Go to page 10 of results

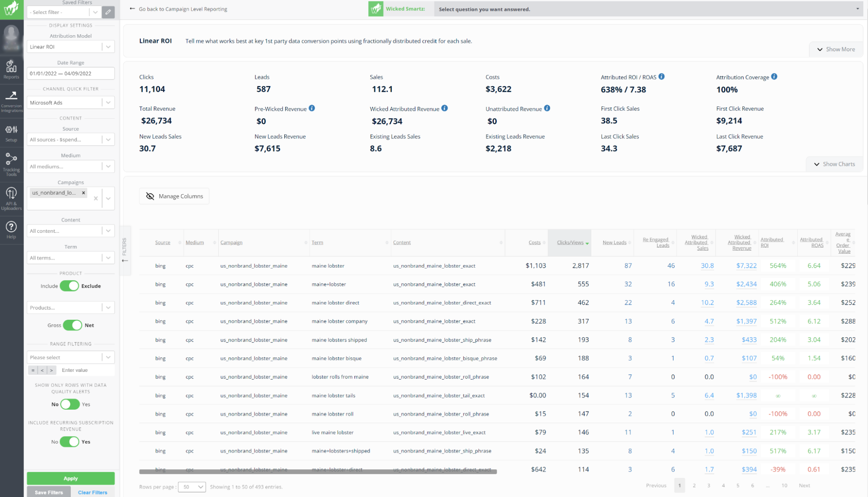tap(784, 486)
